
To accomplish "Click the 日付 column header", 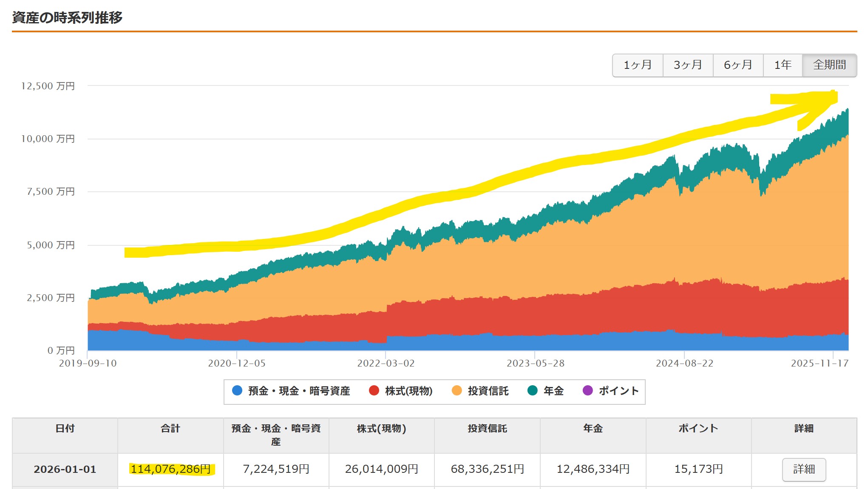I will click(x=65, y=429).
